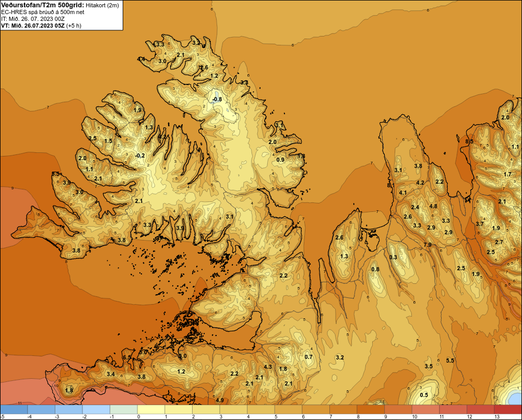This screenshot has width=522, height=420.
Task: Click the '2.4' temperature value
Action: [x=415, y=207]
